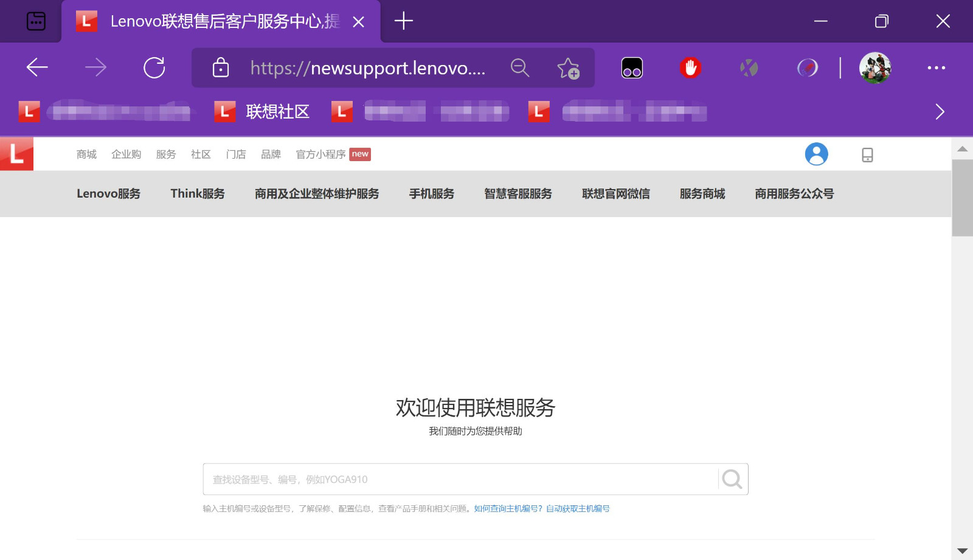973x560 pixels.
Task: Click the vertical scrollbar thumb
Action: (962, 198)
